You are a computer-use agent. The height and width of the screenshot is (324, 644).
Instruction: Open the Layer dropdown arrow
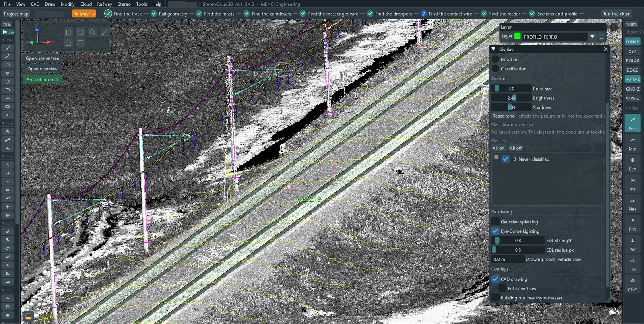(592, 37)
